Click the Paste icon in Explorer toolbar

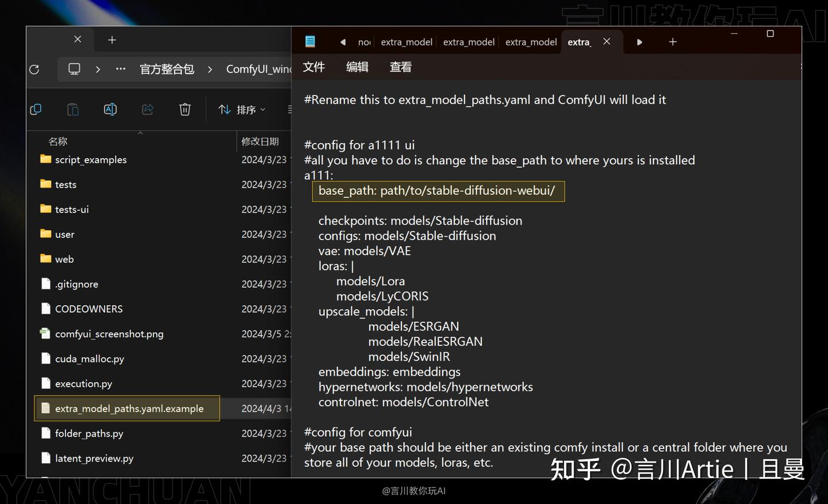[73, 109]
